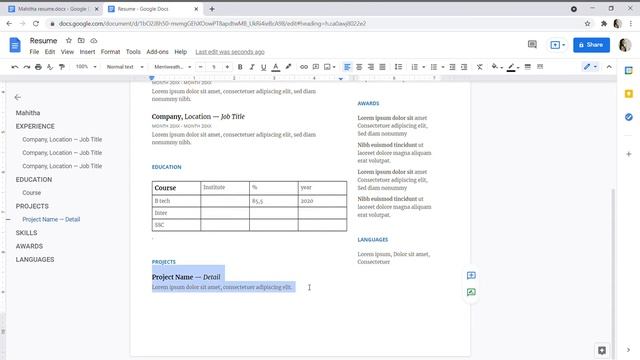Screen dimensions: 640x360
Task: Click the spell check icon
Action: click(x=50, y=67)
